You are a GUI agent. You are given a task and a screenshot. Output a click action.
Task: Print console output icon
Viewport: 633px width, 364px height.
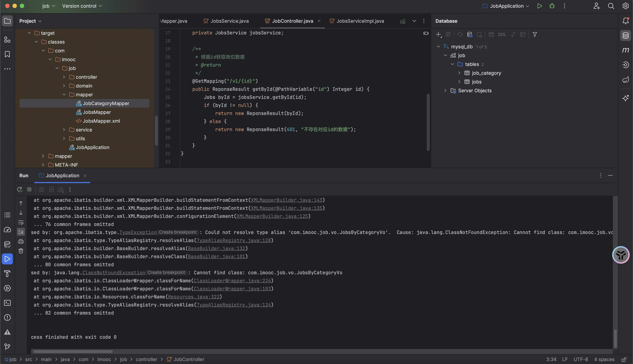pos(21,241)
